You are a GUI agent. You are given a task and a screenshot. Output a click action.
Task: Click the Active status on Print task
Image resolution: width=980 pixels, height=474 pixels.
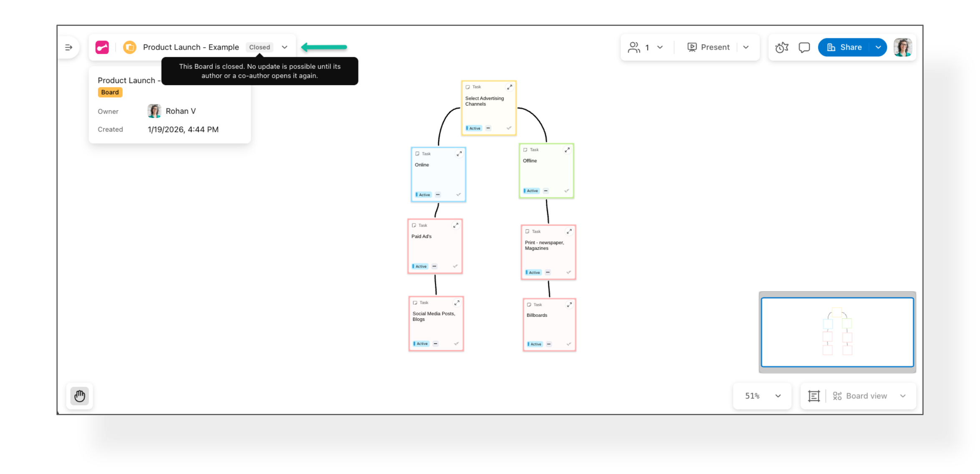click(x=533, y=272)
